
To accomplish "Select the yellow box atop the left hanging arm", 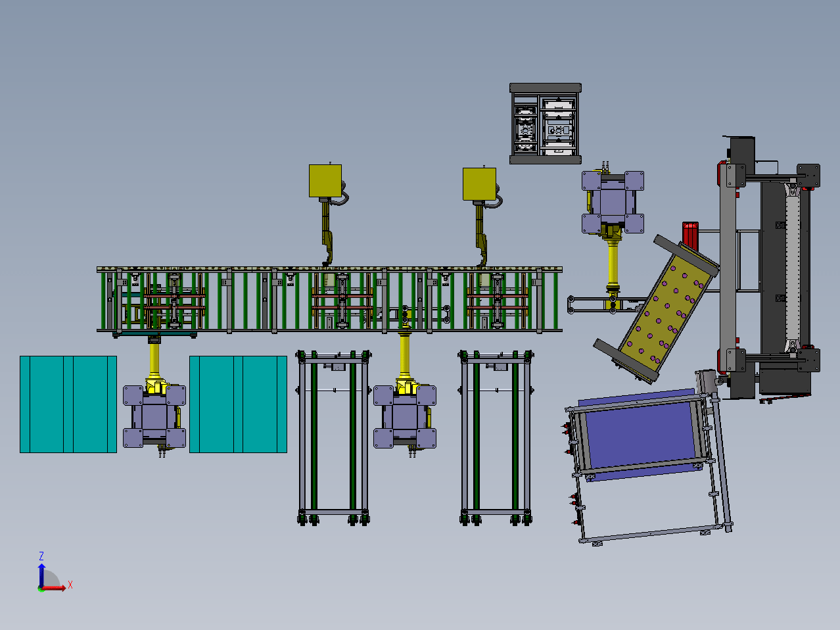I will pos(325,181).
